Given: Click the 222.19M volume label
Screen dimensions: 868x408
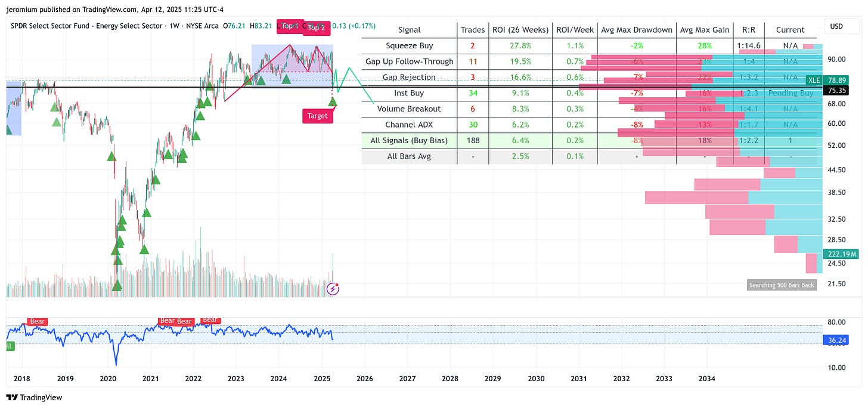Looking at the screenshot, I should point(841,254).
